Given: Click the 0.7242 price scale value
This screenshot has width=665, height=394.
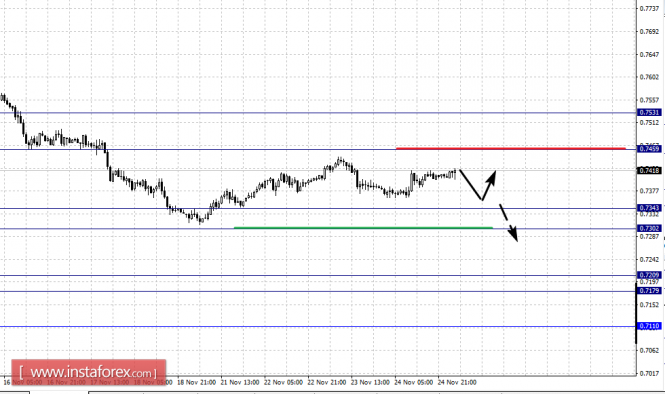Looking at the screenshot, I should 649,260.
